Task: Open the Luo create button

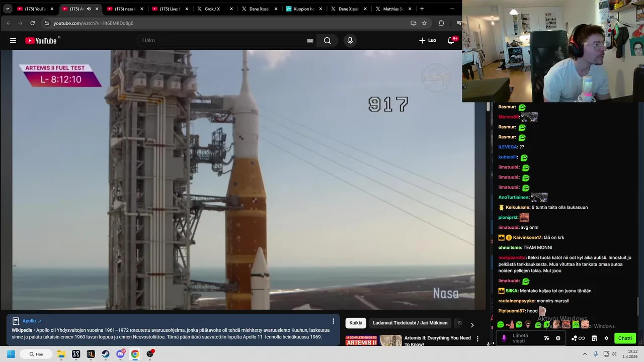Action: pos(427,40)
